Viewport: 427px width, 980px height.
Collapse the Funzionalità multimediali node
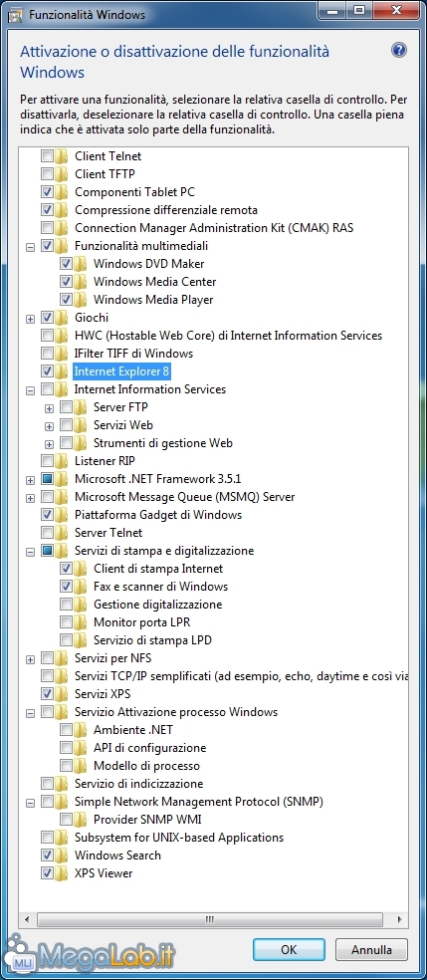tap(30, 247)
